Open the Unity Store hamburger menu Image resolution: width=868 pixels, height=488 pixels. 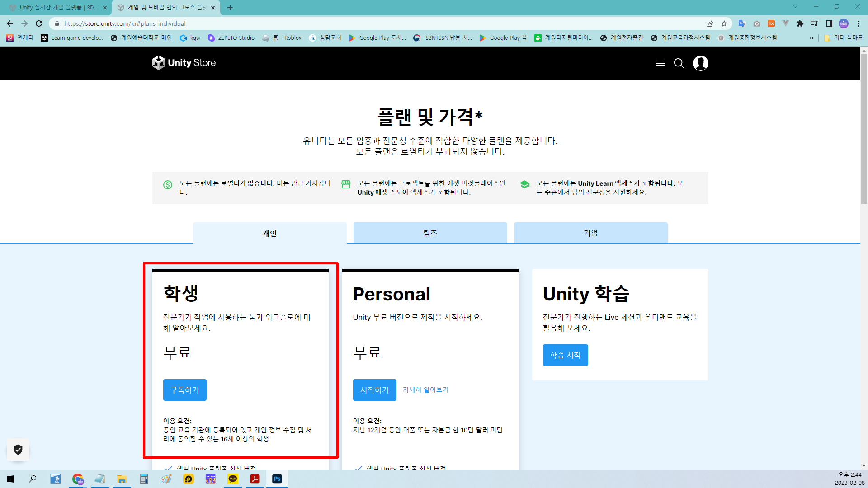660,63
